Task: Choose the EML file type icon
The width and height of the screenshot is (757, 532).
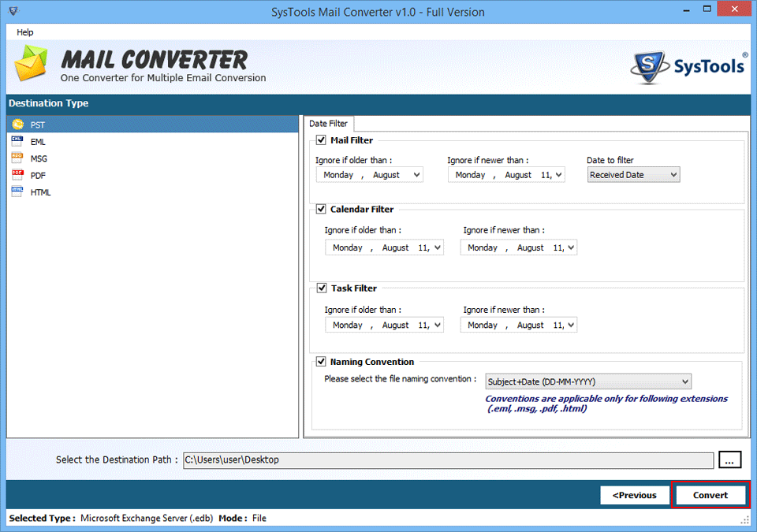Action: tap(17, 141)
